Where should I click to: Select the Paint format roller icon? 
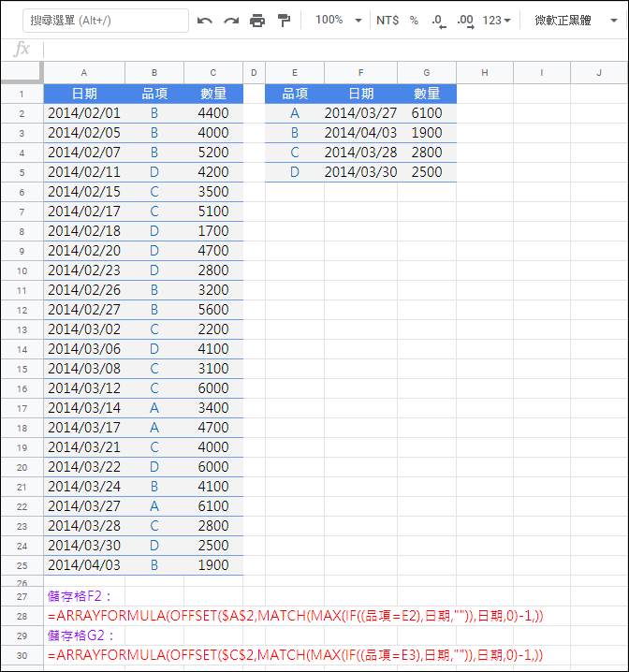pyautogui.click(x=284, y=21)
